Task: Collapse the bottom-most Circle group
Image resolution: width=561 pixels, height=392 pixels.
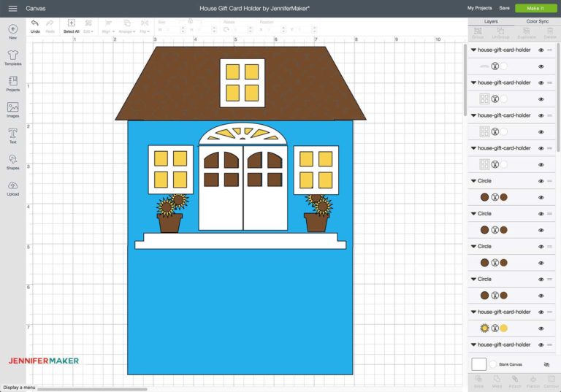Action: tap(473, 280)
